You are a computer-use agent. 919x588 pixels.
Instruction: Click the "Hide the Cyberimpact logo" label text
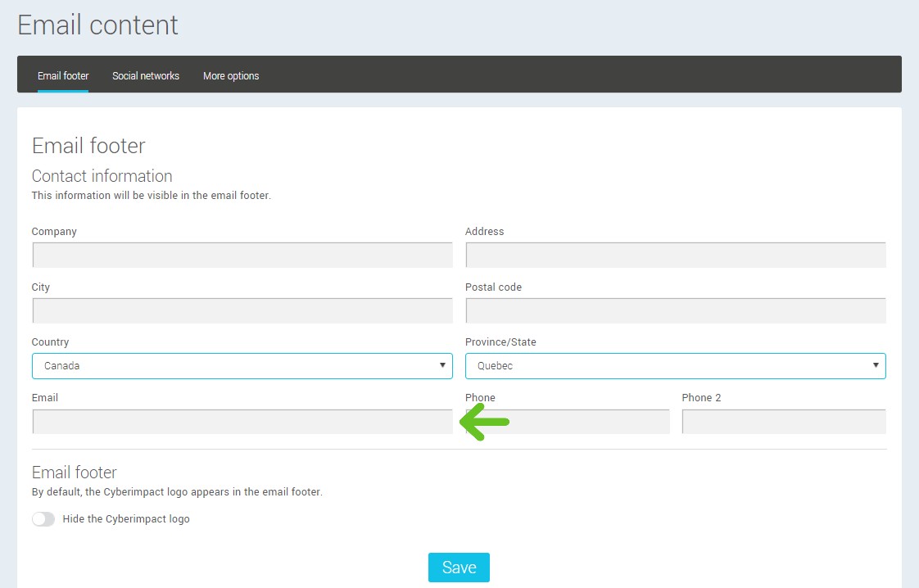126,519
